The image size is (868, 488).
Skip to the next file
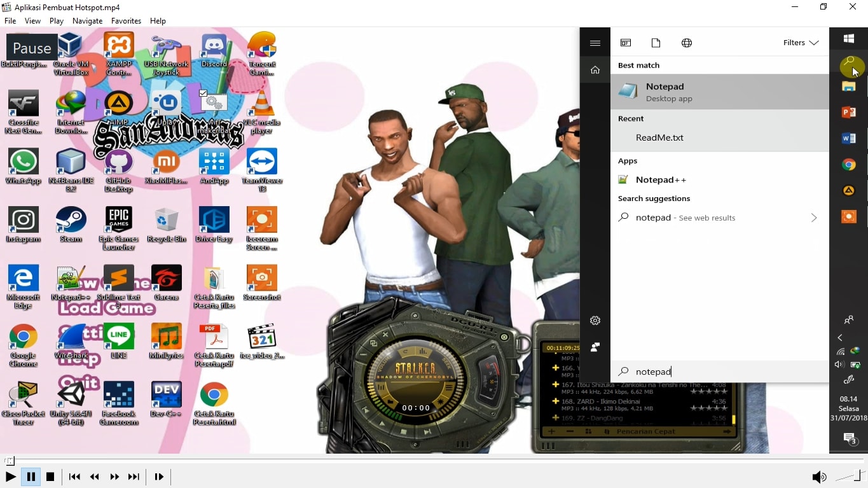pos(134,477)
